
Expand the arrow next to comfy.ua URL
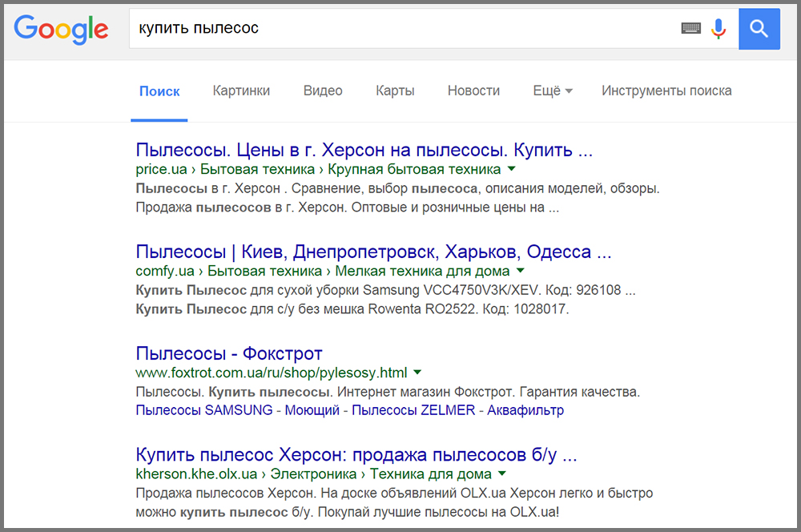click(520, 271)
